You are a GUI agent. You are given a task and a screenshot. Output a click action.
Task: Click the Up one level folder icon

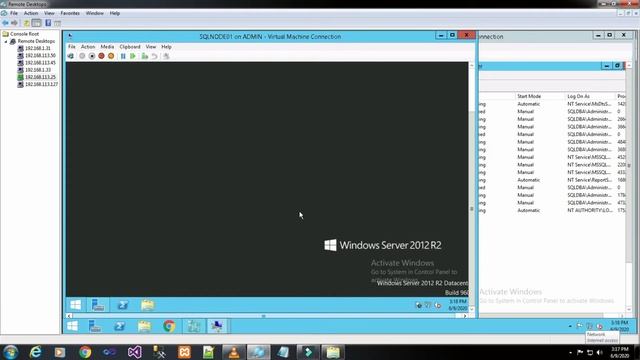tap(27, 23)
